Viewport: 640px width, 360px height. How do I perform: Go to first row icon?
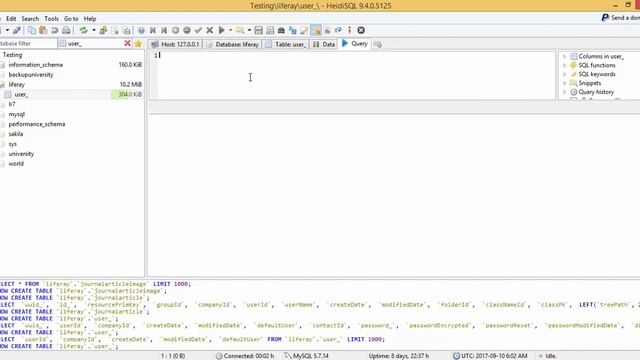pyautogui.click(x=153, y=30)
